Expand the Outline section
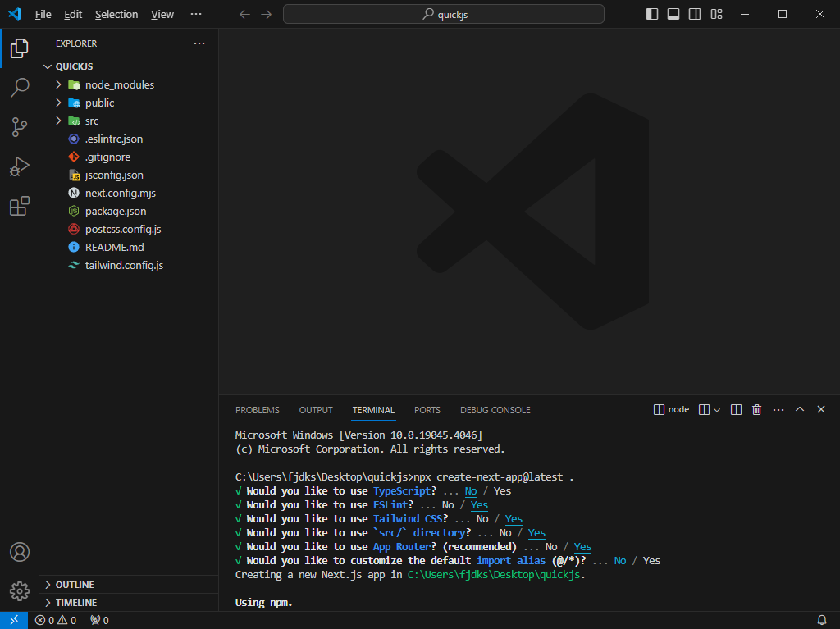The height and width of the screenshot is (629, 840). [x=129, y=585]
